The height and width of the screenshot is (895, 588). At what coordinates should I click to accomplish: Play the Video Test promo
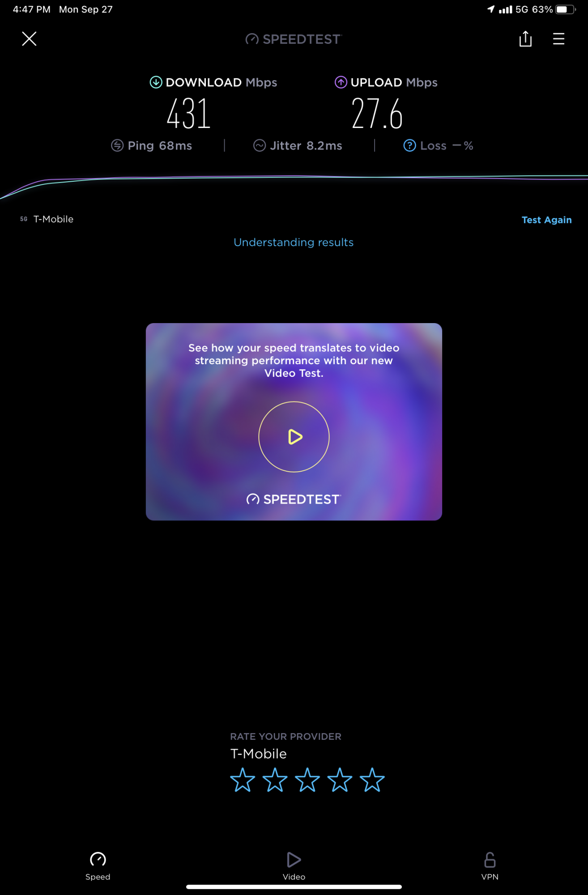pyautogui.click(x=294, y=437)
